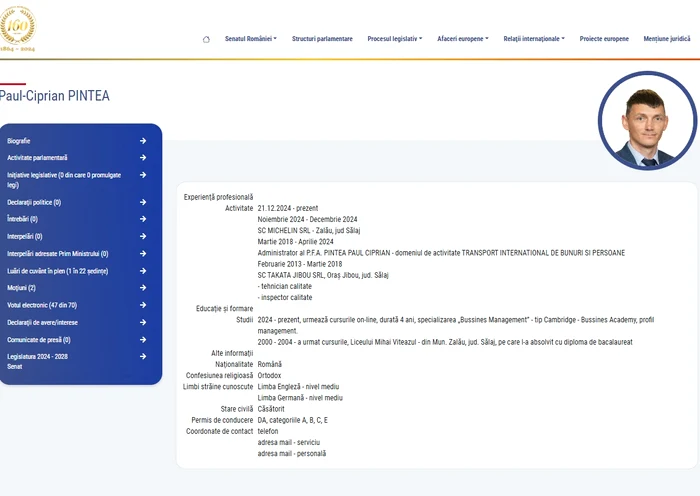Image resolution: width=700 pixels, height=496 pixels.
Task: Expand the Senatul României dropdown menu
Action: coord(251,39)
